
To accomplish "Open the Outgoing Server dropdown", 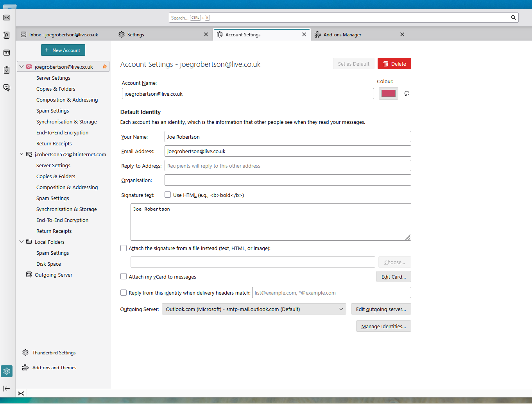I will (254, 309).
